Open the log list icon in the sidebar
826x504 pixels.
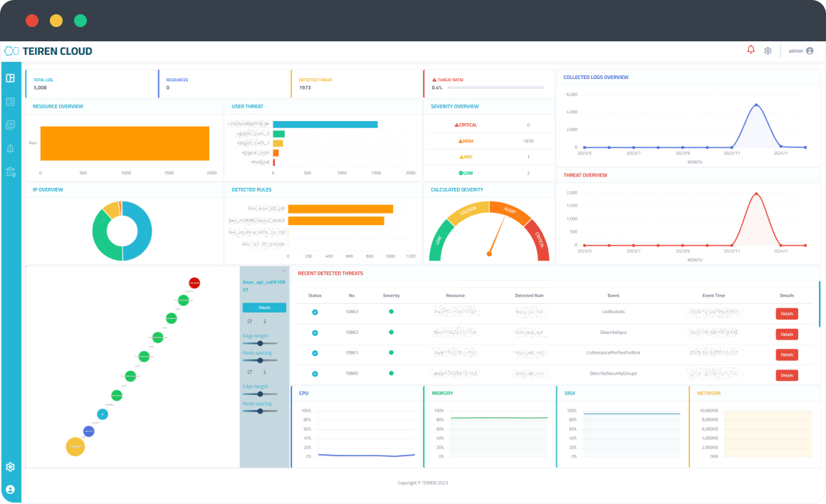(x=11, y=102)
